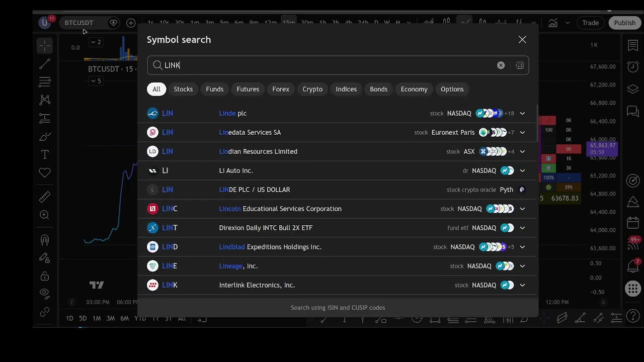Select the All filter tab
This screenshot has height=362, width=644.
coord(156,89)
